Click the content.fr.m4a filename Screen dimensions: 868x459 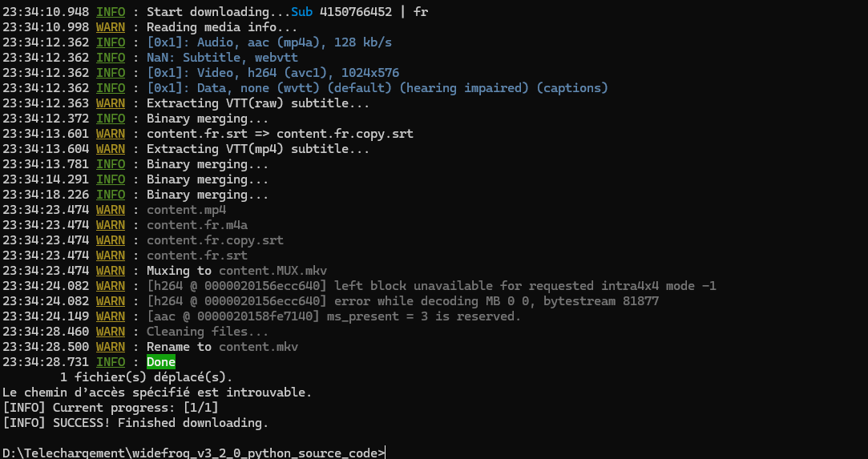pos(197,225)
